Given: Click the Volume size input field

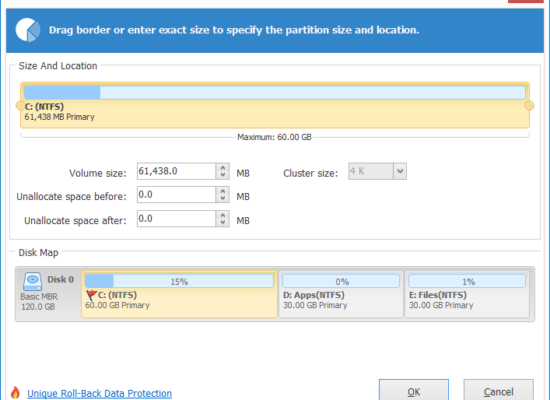Looking at the screenshot, I should [176, 171].
